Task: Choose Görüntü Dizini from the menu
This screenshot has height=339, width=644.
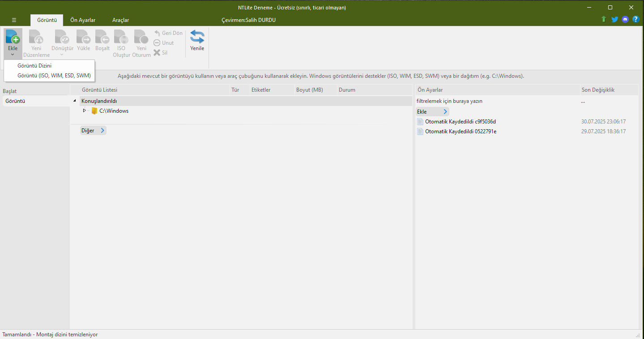Action: [x=49, y=66]
